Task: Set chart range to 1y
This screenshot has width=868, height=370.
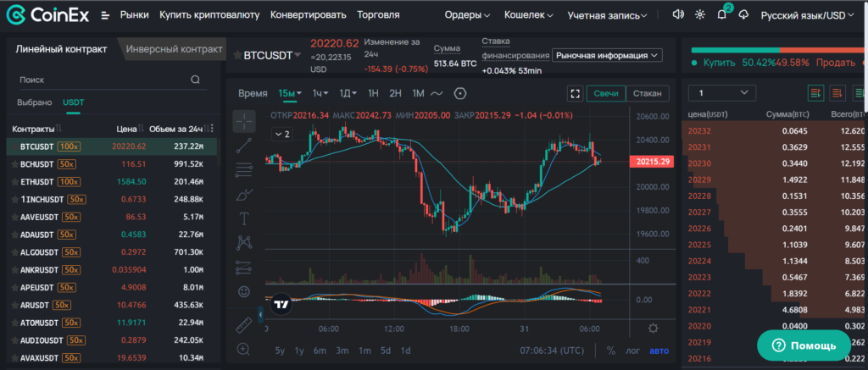Action: click(x=299, y=350)
